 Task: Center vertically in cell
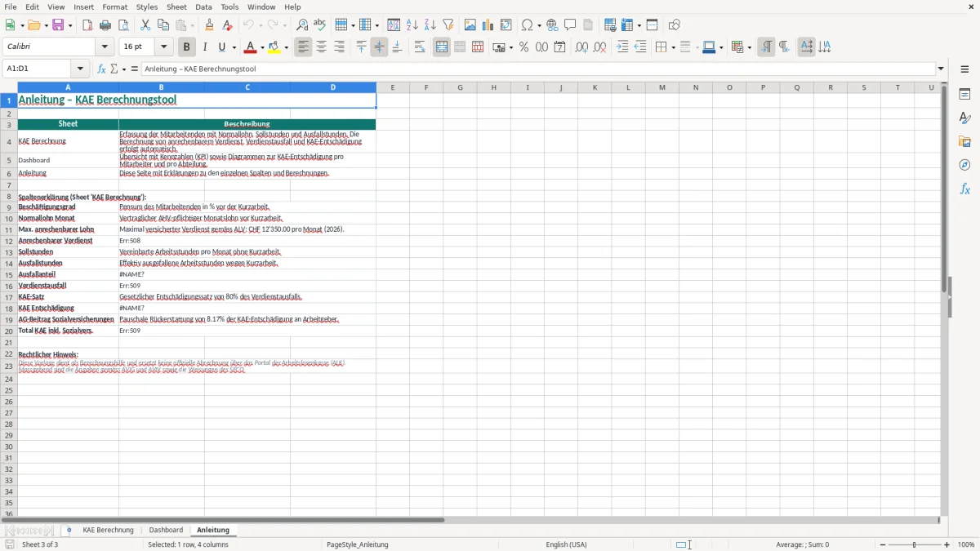(379, 47)
